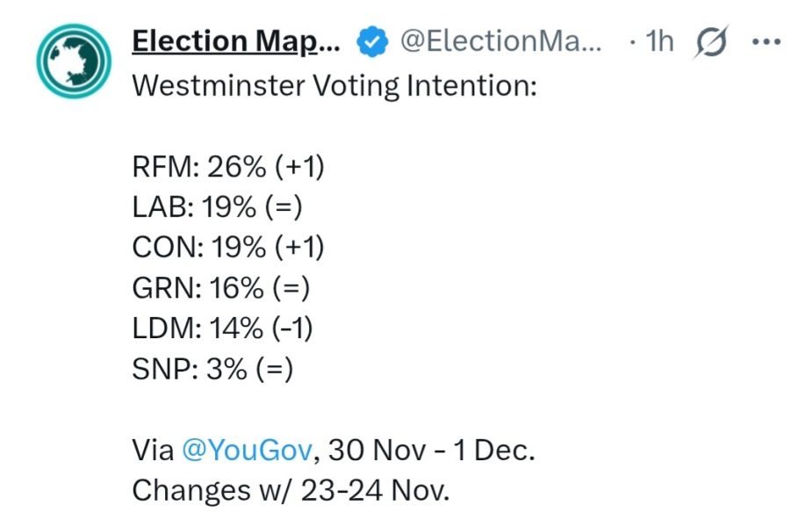Viewport: 812px width, 527px height.
Task: Click the (-1) change beside LDM
Action: pos(292,328)
